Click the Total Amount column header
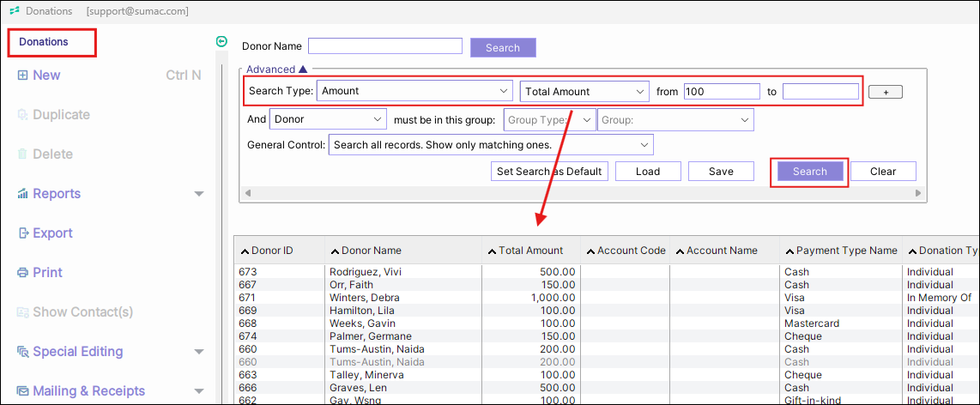The height and width of the screenshot is (405, 980). pyautogui.click(x=531, y=251)
